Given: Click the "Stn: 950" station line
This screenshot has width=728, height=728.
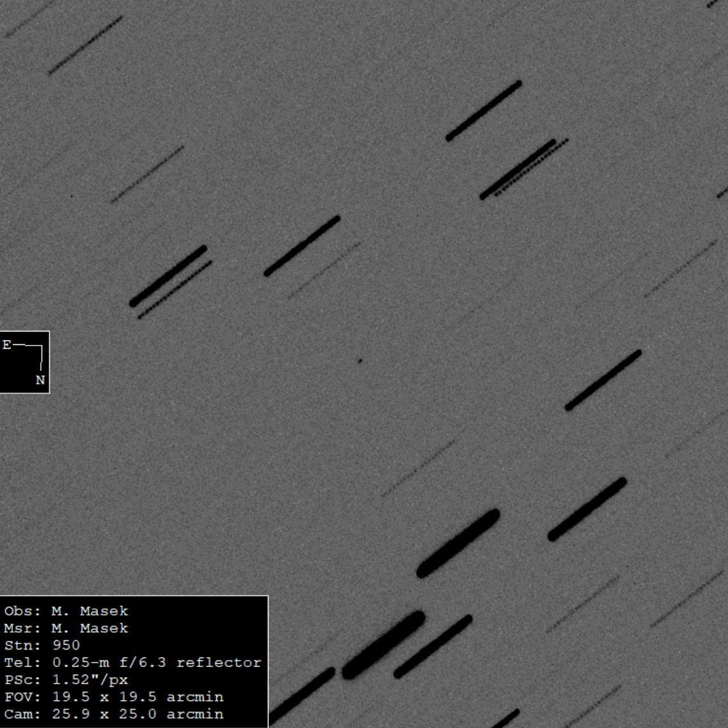Looking at the screenshot, I should point(42,645).
